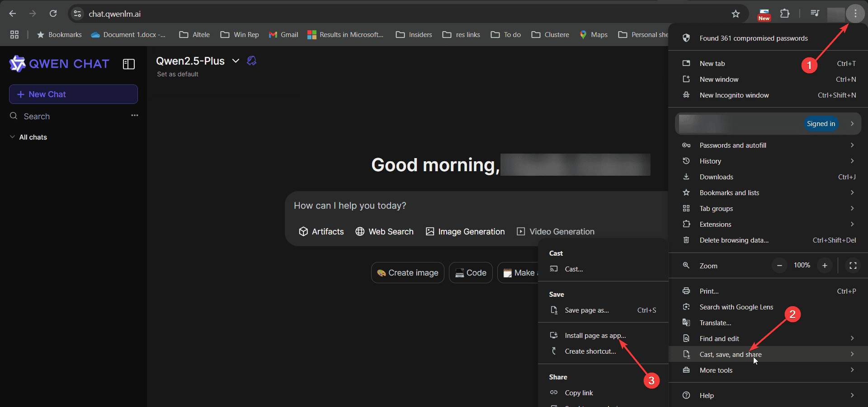
Task: Select Install page as app...
Action: click(x=603, y=335)
